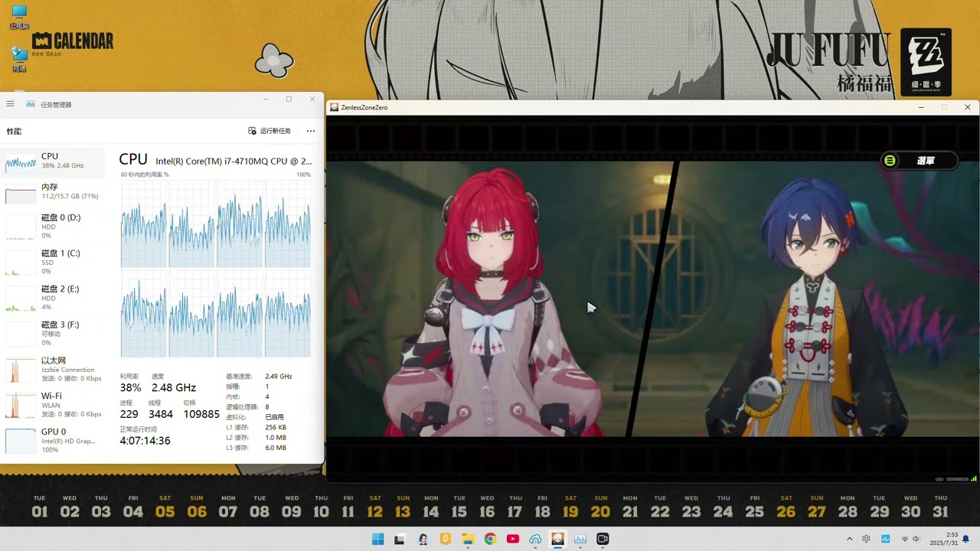The image size is (980, 551).
Task: Select the 内存 memory entry
Action: click(x=54, y=191)
